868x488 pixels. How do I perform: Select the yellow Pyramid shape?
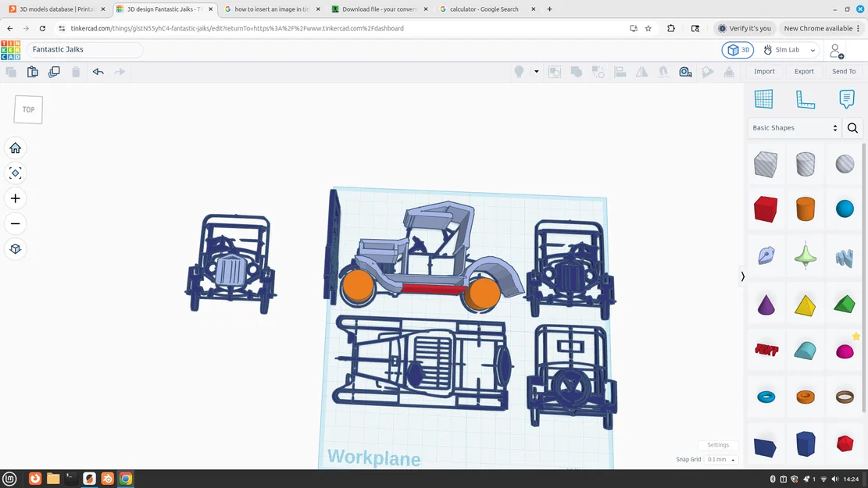805,305
